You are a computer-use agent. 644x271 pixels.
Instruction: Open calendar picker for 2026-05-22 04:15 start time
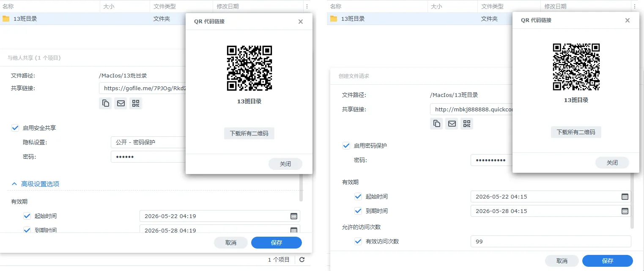[x=625, y=196]
